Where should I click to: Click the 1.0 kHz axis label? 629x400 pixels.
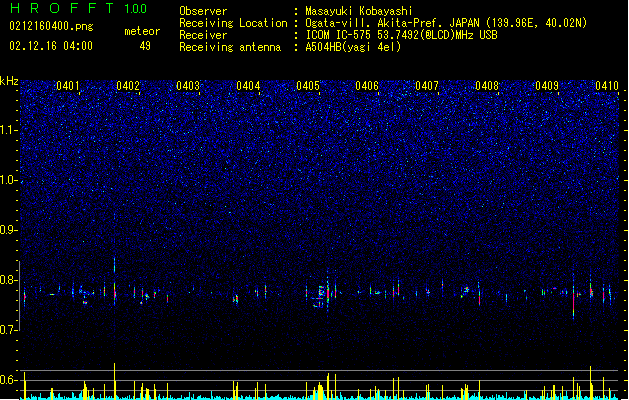[x=9, y=180]
